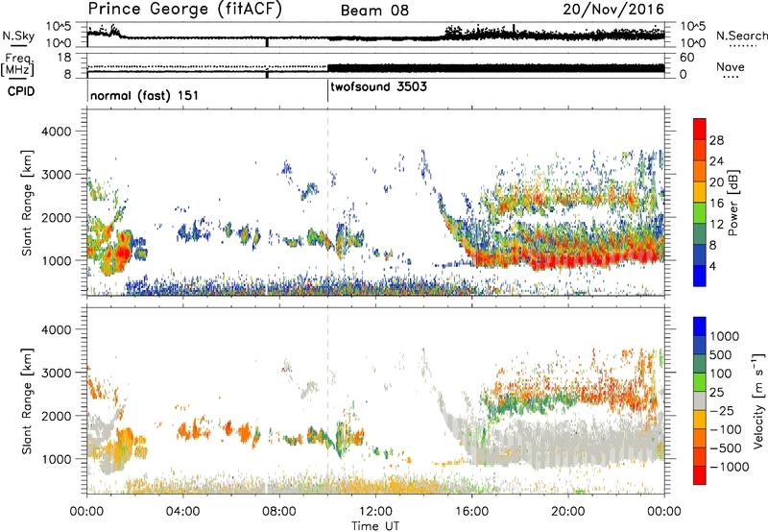Pick the gray -25 to 25 Velocity colorbar segment
This screenshot has height=532, width=768.
click(700, 400)
